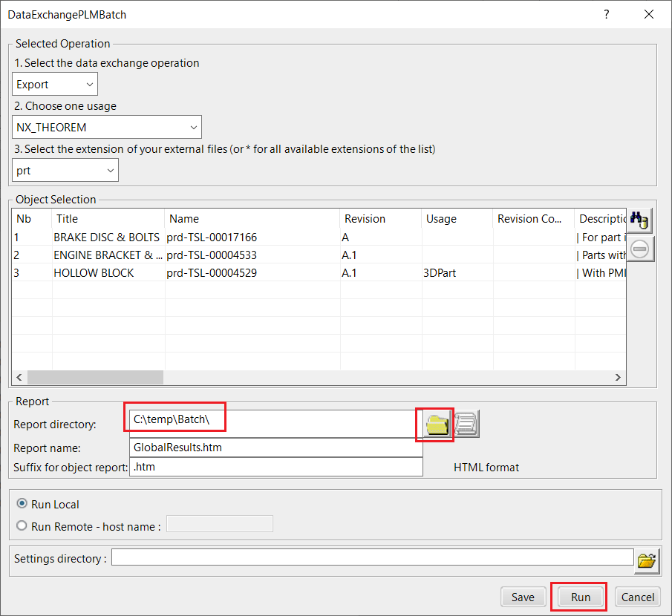Select the ENGINE BRACKET row title
Viewport: 672px width, 616px height.
108,255
